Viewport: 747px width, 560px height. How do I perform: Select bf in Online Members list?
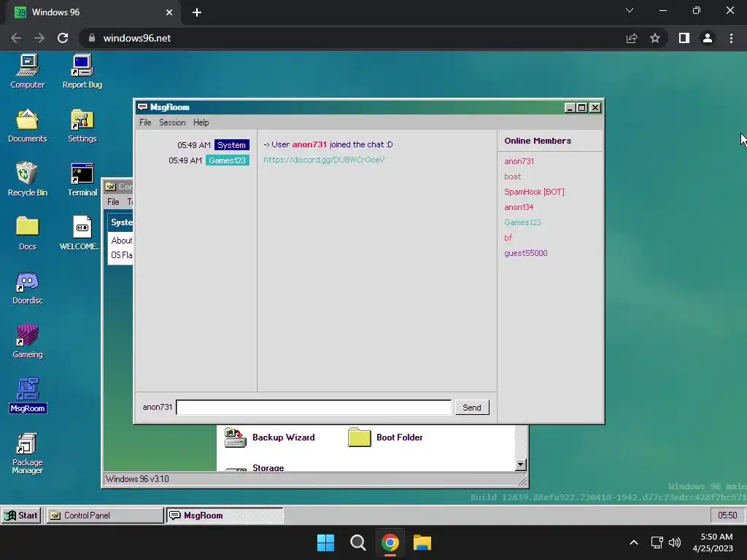pos(508,238)
